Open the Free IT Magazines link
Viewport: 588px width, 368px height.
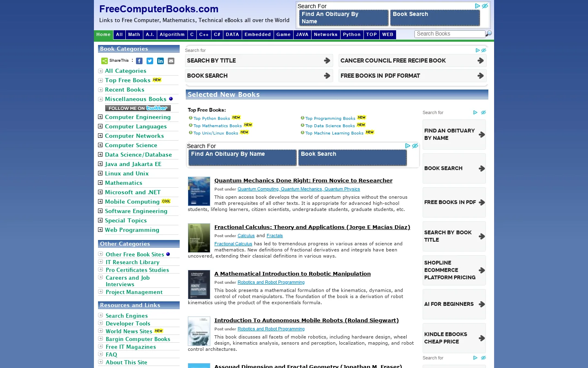[131, 347]
